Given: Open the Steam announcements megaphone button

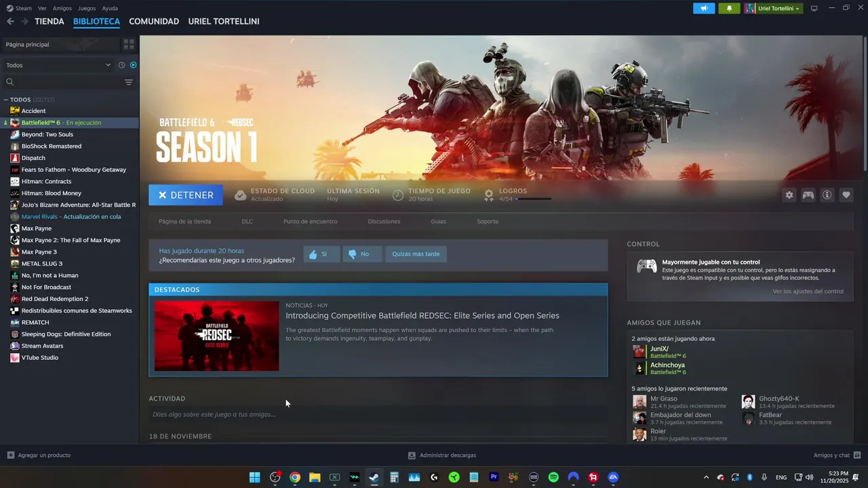Looking at the screenshot, I should point(704,8).
